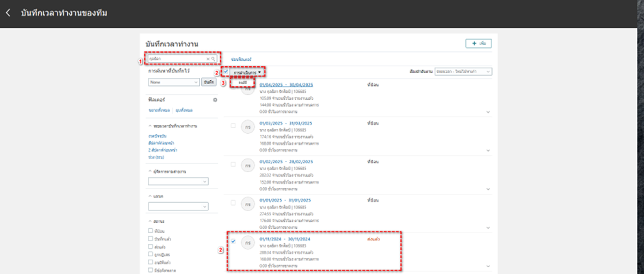The width and height of the screenshot is (644, 274).
Task: Expand the 01/04/2025 time card row chevron
Action: [488, 111]
